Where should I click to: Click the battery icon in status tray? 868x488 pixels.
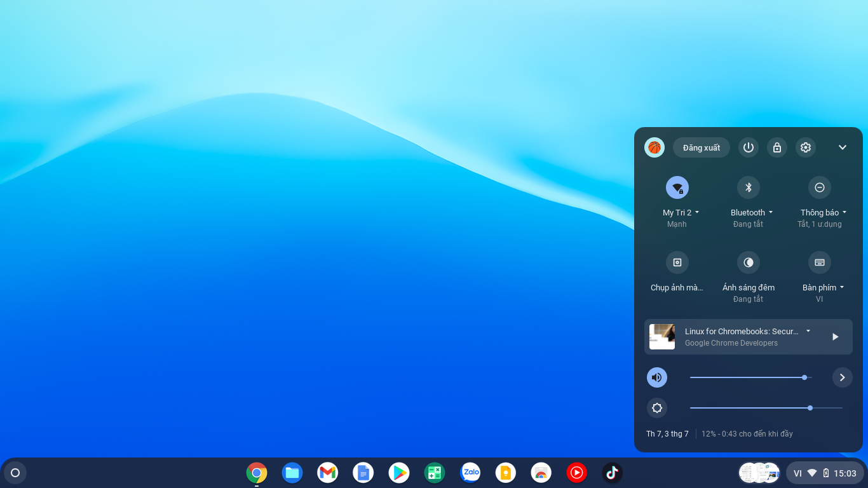tap(826, 473)
